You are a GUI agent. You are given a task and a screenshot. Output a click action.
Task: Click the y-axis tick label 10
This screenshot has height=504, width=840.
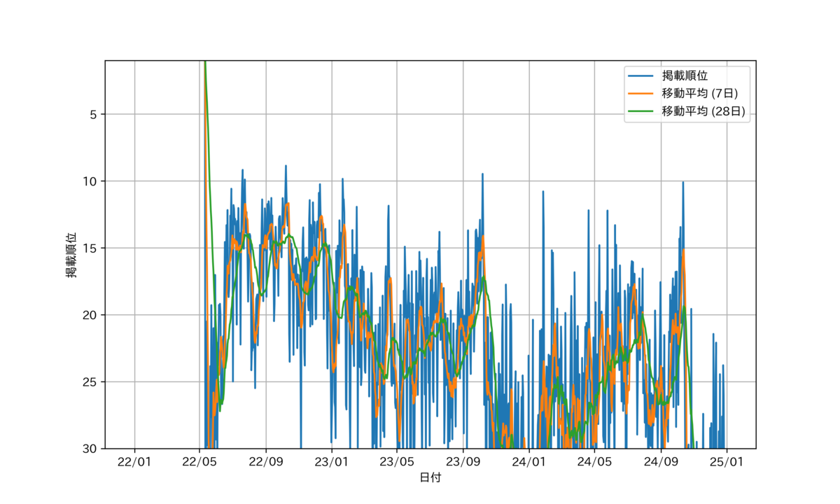90,181
